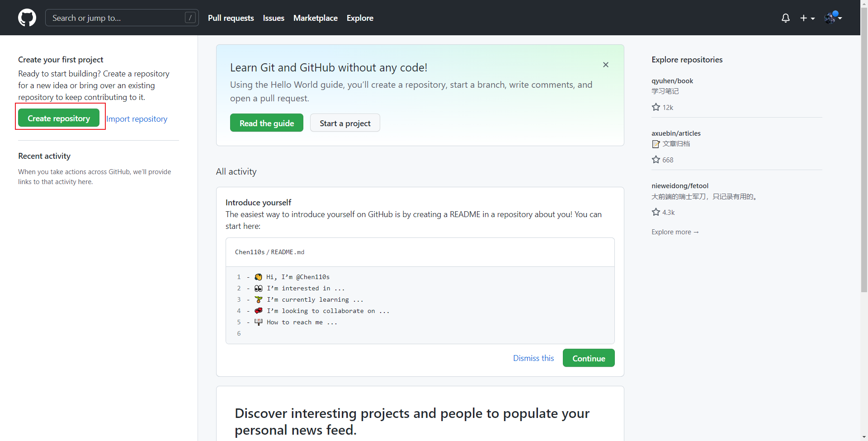Open the qyuhen/book repository link

(672, 81)
